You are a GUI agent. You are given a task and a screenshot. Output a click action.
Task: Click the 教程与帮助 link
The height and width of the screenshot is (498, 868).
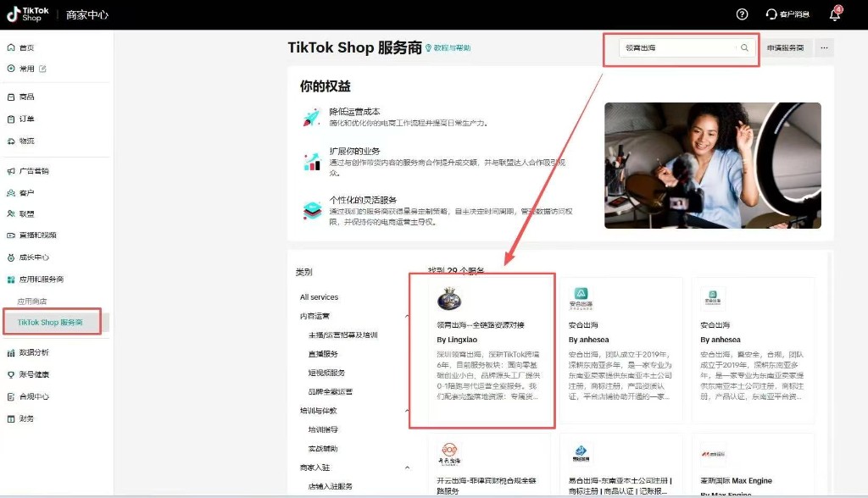point(448,48)
